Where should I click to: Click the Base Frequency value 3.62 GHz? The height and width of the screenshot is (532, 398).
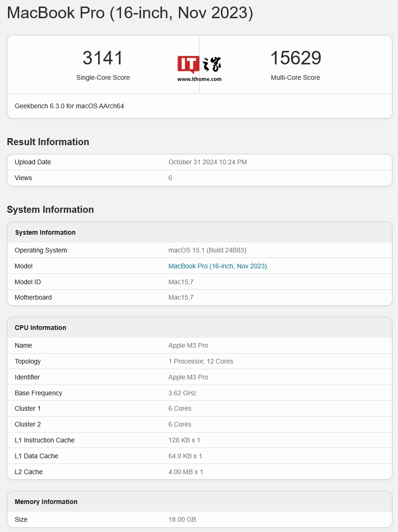[182, 393]
